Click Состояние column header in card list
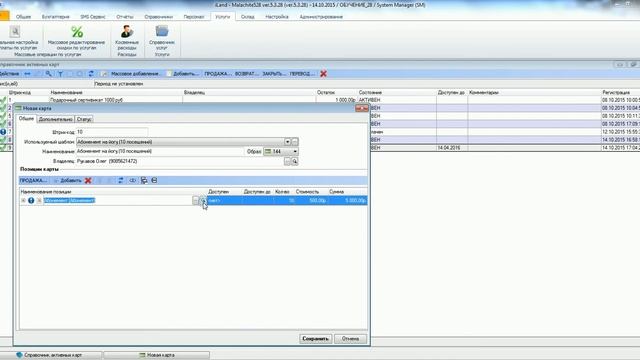Image resolution: width=640 pixels, height=360 pixels. click(x=370, y=93)
